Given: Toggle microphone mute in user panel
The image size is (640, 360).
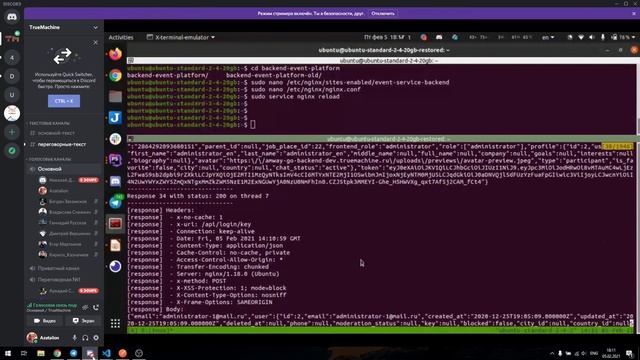Looking at the screenshot, I should coord(74,338).
